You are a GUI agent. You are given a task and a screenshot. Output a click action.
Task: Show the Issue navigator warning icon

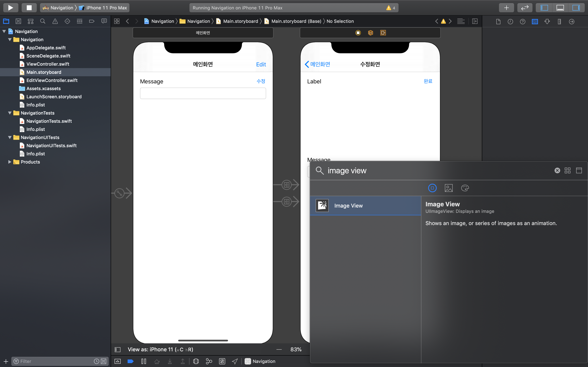[x=55, y=21]
